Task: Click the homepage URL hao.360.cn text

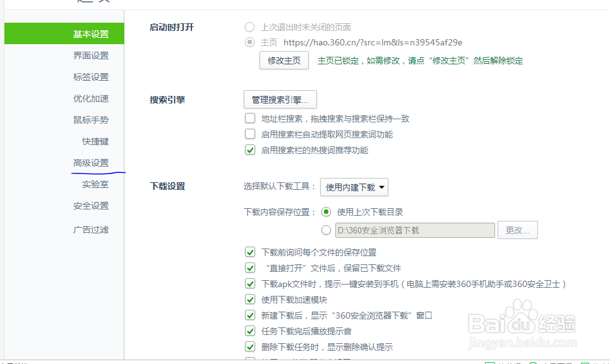Action: (x=373, y=42)
